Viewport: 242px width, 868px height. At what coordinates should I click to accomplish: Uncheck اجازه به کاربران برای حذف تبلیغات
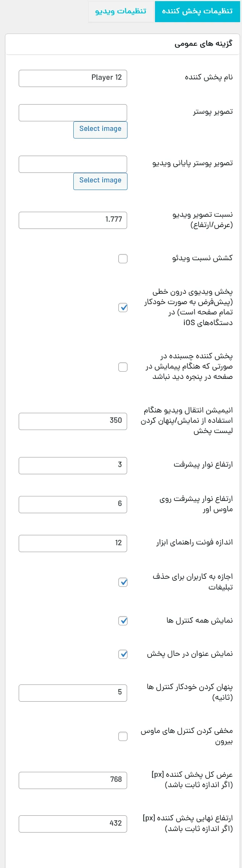point(123,582)
